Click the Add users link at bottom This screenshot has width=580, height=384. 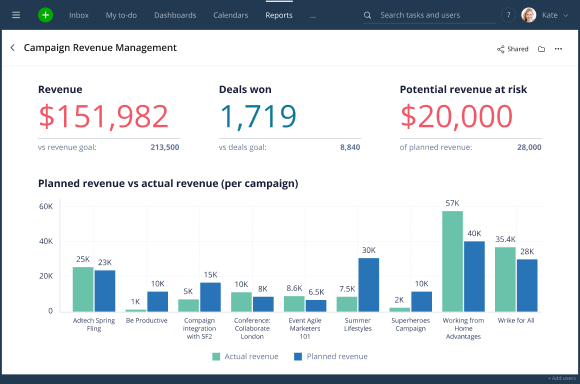click(562, 378)
